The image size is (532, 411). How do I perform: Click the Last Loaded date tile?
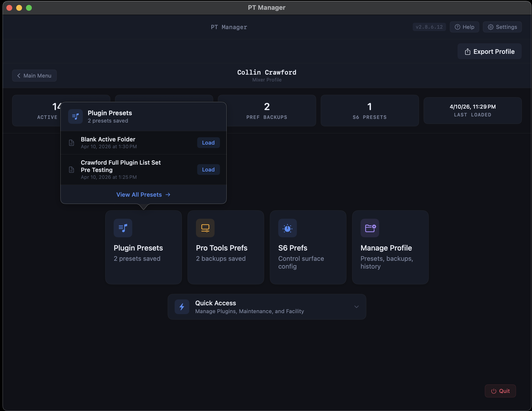point(473,111)
